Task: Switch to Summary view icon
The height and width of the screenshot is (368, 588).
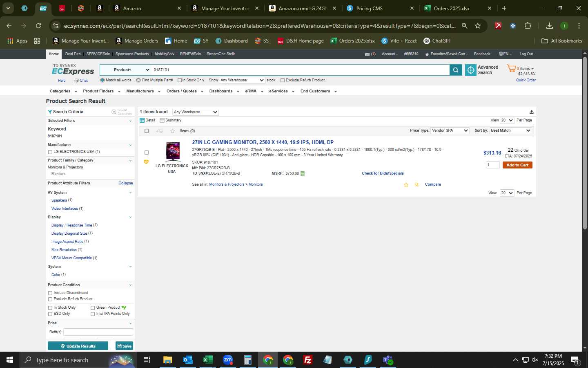Action: pyautogui.click(x=162, y=120)
